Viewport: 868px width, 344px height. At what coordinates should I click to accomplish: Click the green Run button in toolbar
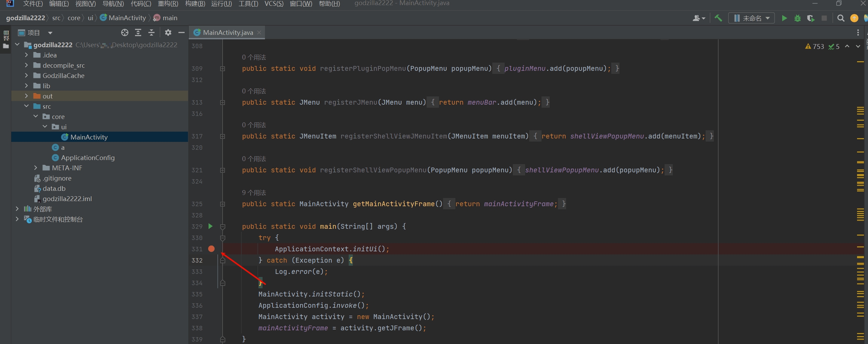coord(784,18)
